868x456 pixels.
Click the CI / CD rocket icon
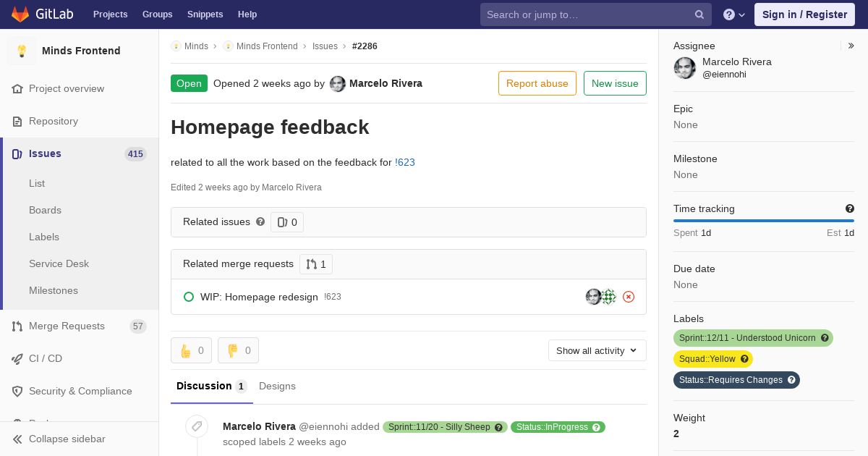tap(17, 358)
